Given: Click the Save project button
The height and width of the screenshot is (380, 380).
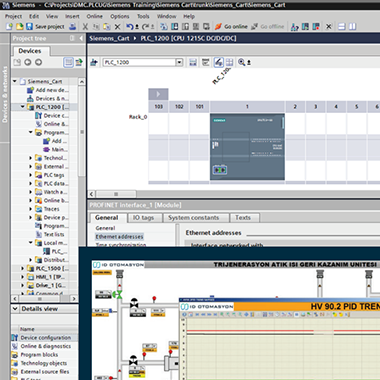Looking at the screenshot, I should (x=45, y=26).
